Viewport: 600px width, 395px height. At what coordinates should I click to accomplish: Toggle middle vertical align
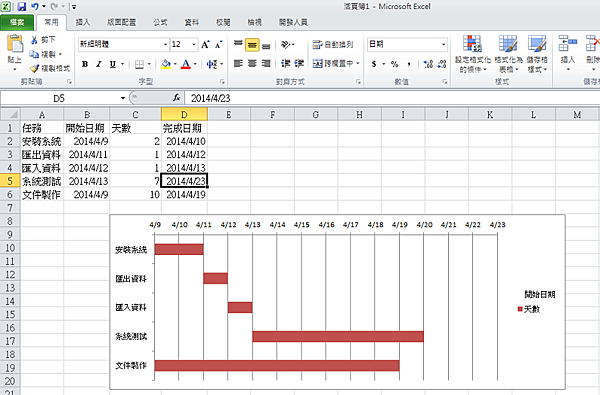(x=252, y=45)
